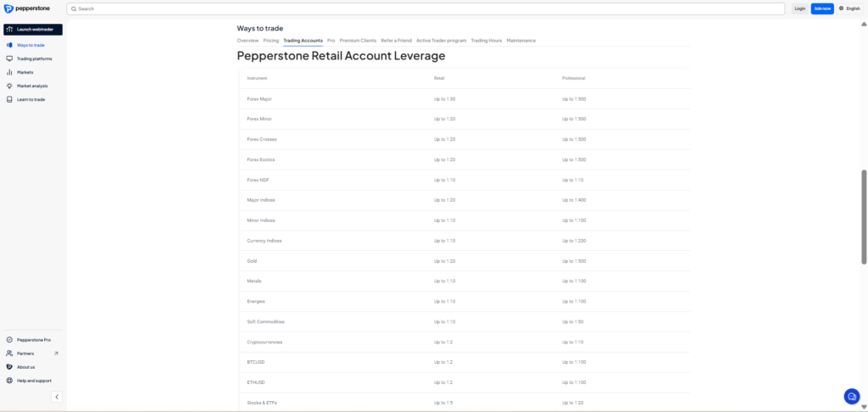Viewport: 868px width, 412px height.
Task: Select the Trading platforms monitor icon
Action: (8, 58)
